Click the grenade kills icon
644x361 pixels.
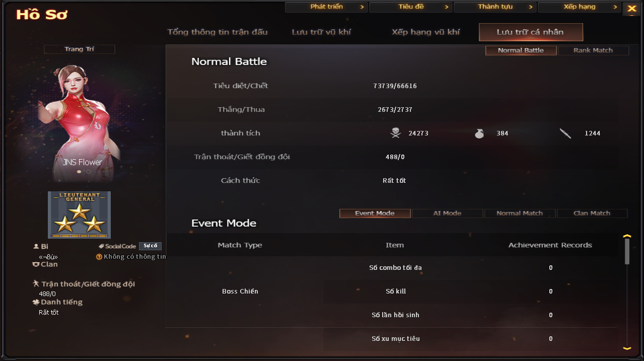(479, 133)
